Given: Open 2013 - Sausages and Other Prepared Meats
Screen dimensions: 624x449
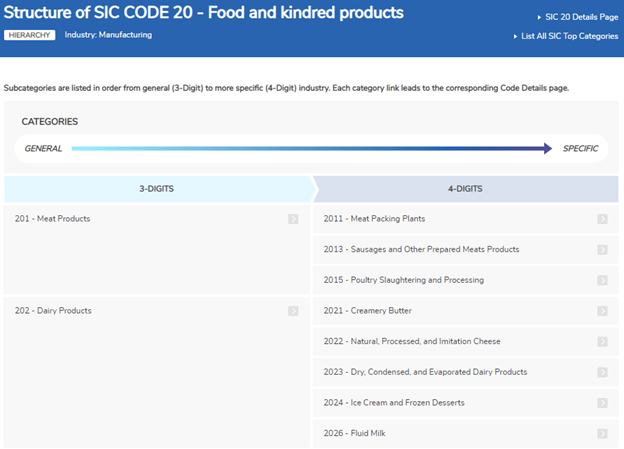Looking at the screenshot, I should tap(421, 249).
